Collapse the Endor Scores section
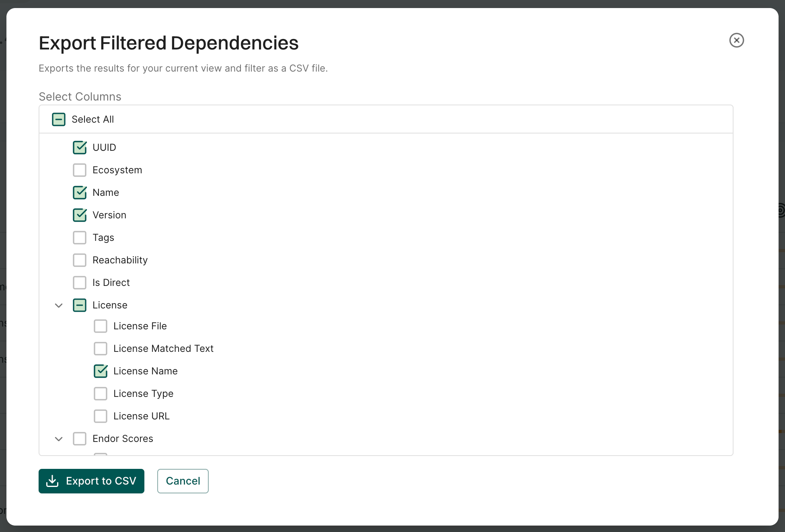785x532 pixels. tap(58, 438)
